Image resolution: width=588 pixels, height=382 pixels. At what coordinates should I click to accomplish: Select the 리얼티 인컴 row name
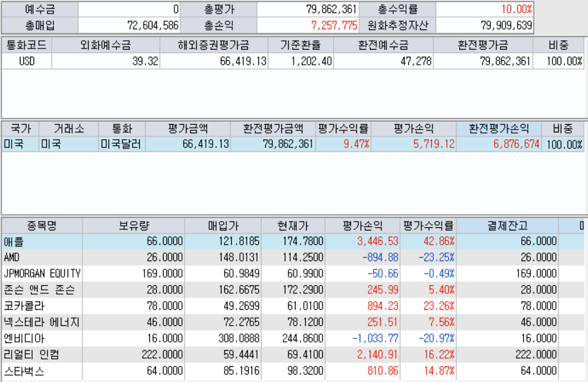pyautogui.click(x=42, y=354)
